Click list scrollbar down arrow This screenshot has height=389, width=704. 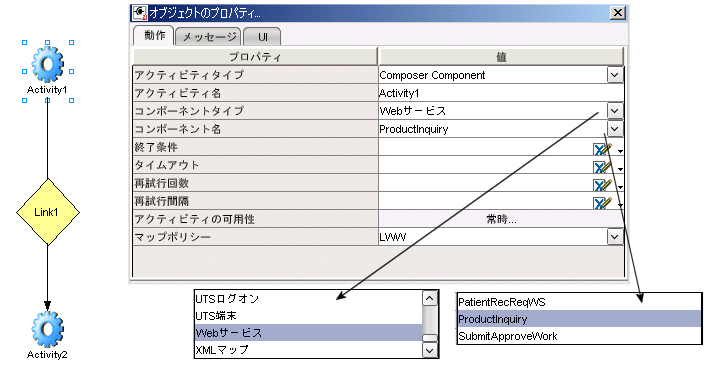430,350
